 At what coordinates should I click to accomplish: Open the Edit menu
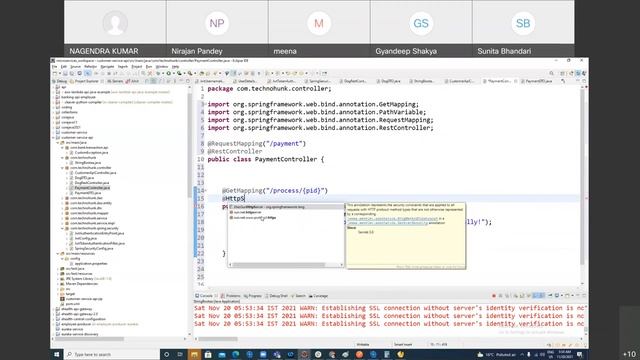pyautogui.click(x=64, y=67)
